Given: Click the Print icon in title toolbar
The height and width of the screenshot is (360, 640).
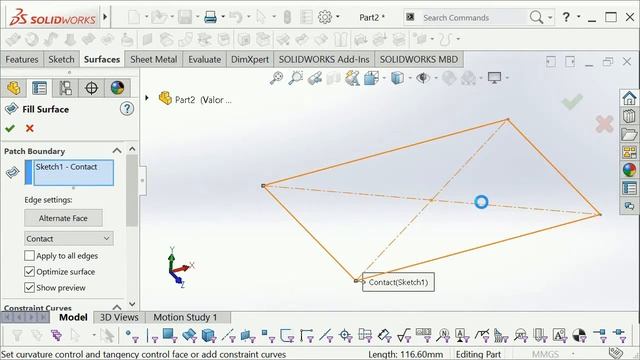Looking at the screenshot, I should (210, 17).
